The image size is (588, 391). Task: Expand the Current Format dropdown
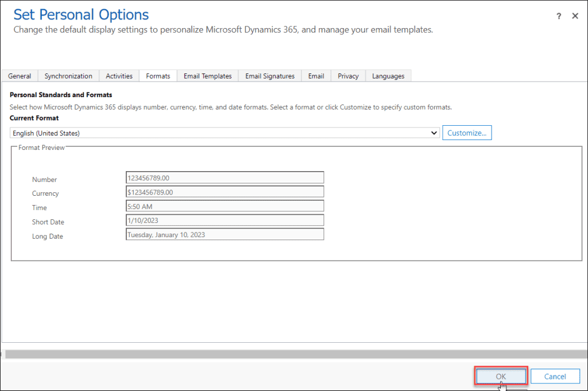click(x=225, y=133)
